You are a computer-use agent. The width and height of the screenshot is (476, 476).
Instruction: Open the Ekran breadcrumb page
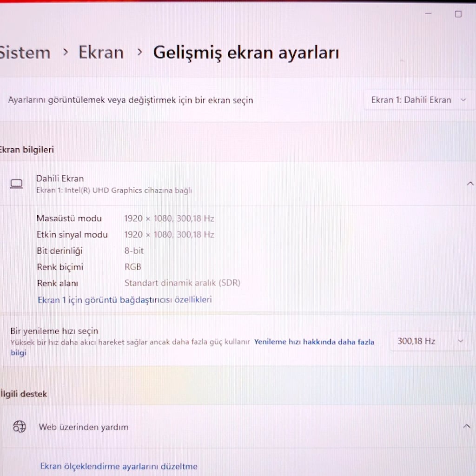click(101, 52)
